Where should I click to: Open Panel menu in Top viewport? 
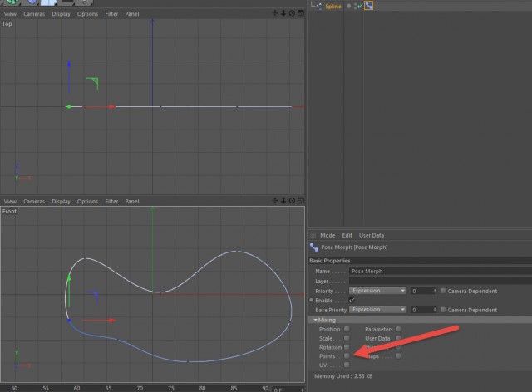tap(132, 14)
